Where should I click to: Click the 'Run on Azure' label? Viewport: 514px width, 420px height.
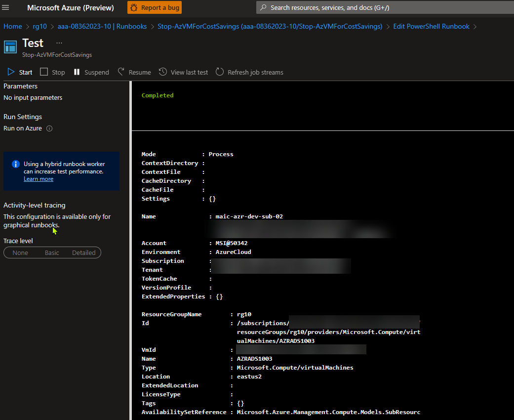[23, 128]
